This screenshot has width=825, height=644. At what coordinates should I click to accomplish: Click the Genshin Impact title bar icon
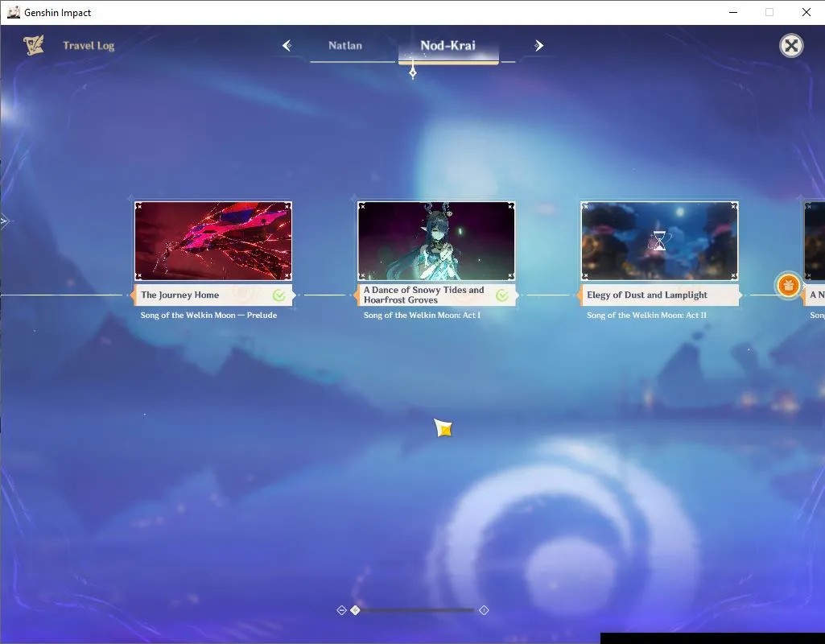click(13, 12)
